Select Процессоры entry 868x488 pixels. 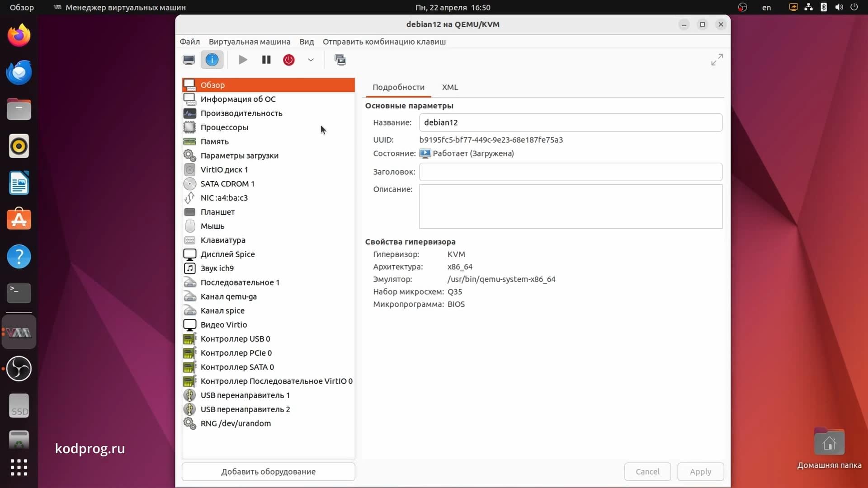tap(269, 127)
